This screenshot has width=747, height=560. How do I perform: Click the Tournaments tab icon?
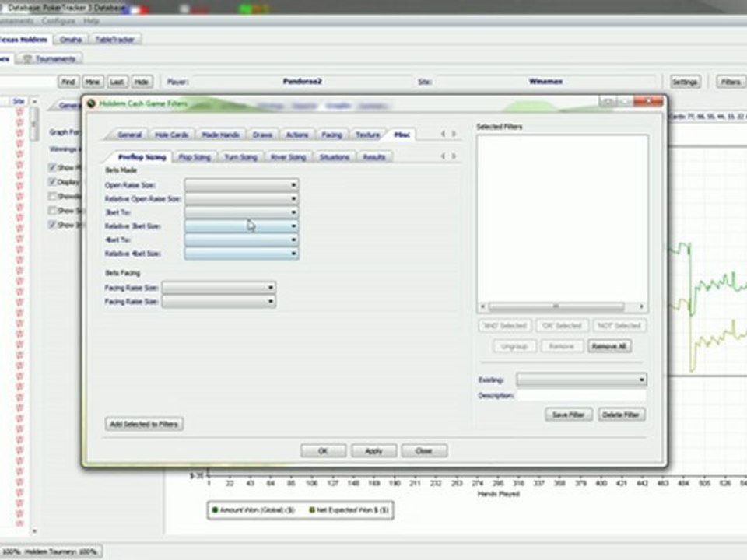click(27, 58)
